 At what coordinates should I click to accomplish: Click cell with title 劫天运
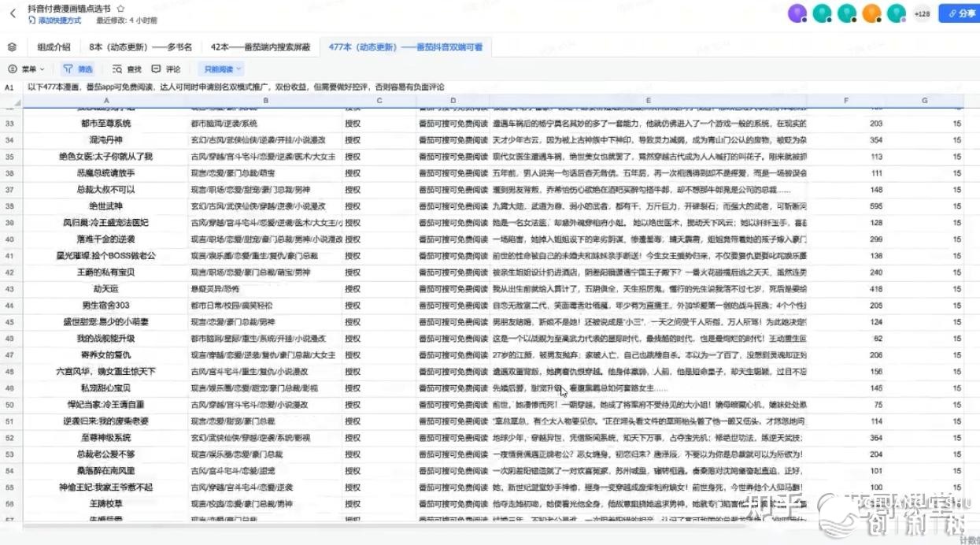(x=105, y=289)
